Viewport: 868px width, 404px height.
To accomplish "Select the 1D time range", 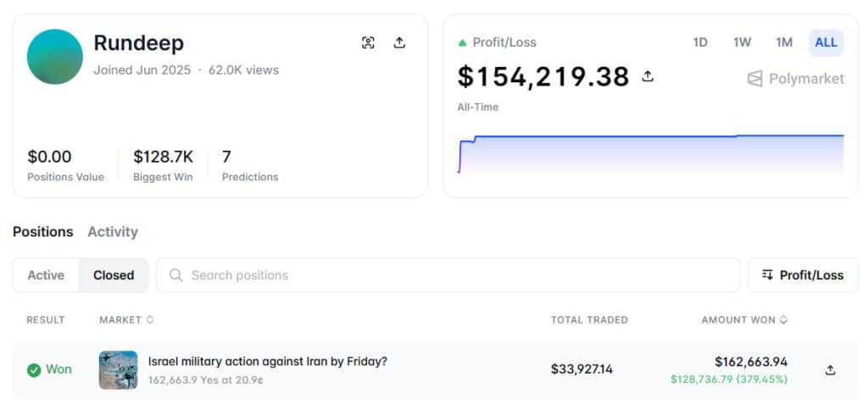I will (x=700, y=42).
